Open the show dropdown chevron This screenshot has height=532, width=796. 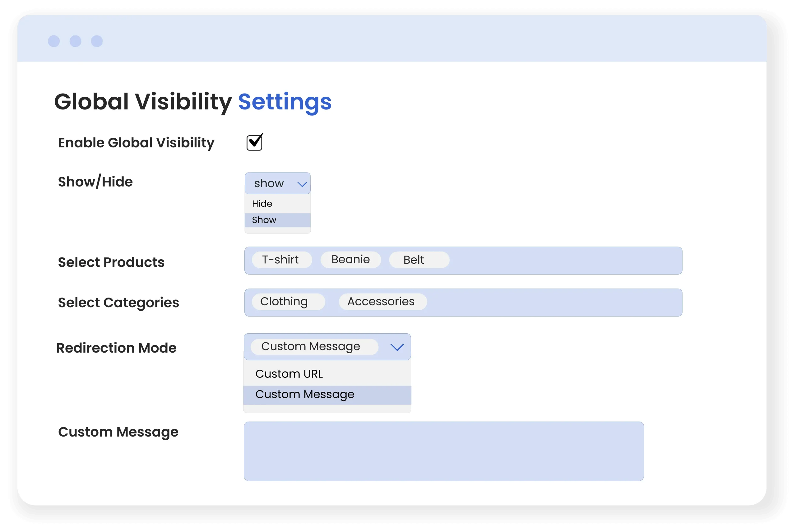(x=302, y=184)
